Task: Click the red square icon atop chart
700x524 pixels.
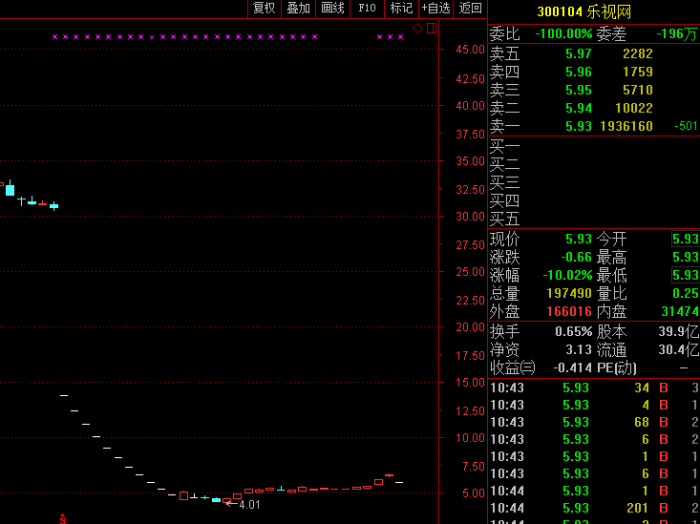Action: click(x=431, y=28)
